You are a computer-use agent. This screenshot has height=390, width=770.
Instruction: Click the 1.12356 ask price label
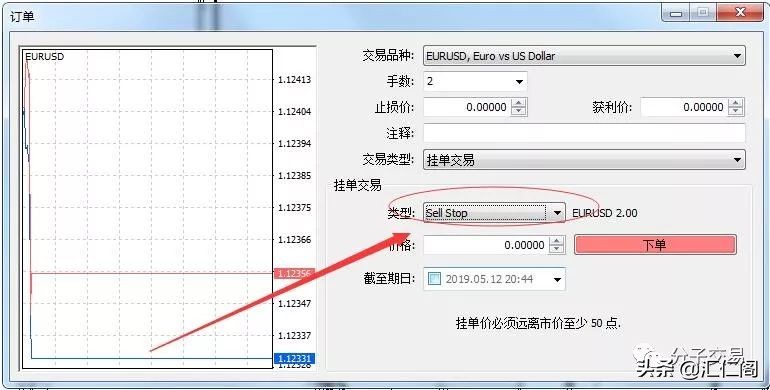point(293,274)
